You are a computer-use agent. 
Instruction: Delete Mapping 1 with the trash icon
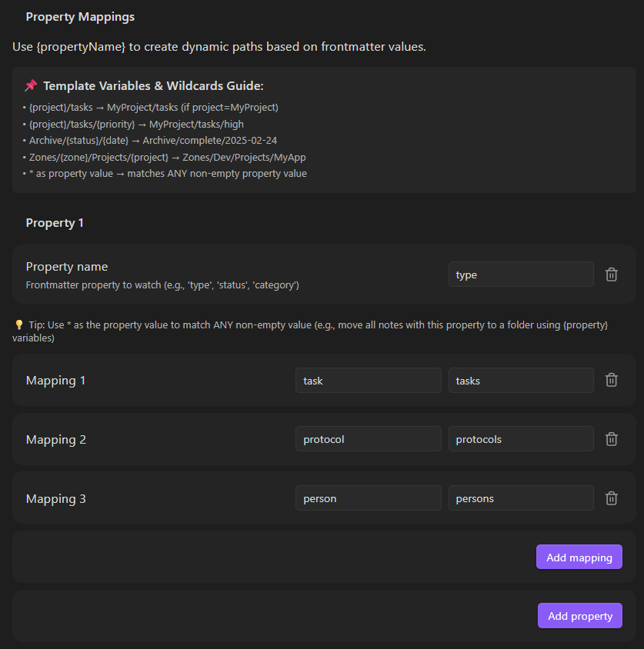coord(612,380)
